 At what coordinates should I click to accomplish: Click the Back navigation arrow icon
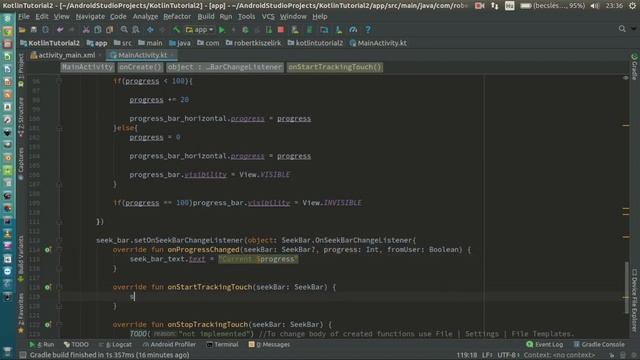tap(150, 30)
